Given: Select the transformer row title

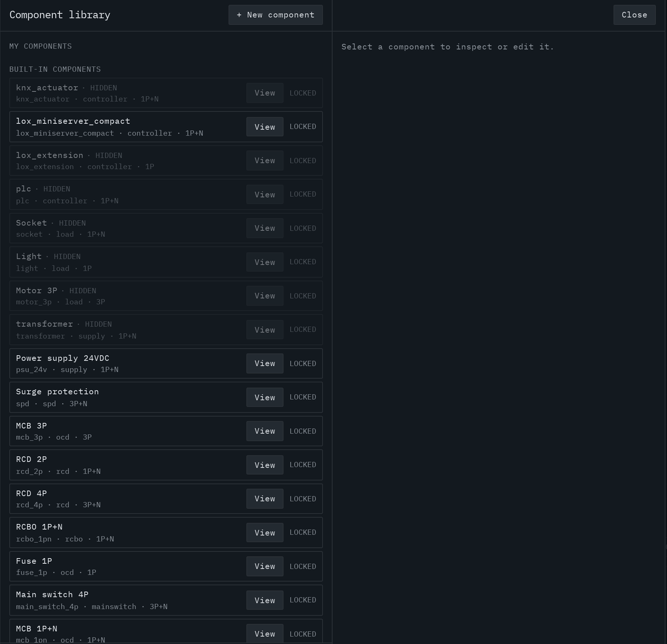Looking at the screenshot, I should pyautogui.click(x=44, y=324).
